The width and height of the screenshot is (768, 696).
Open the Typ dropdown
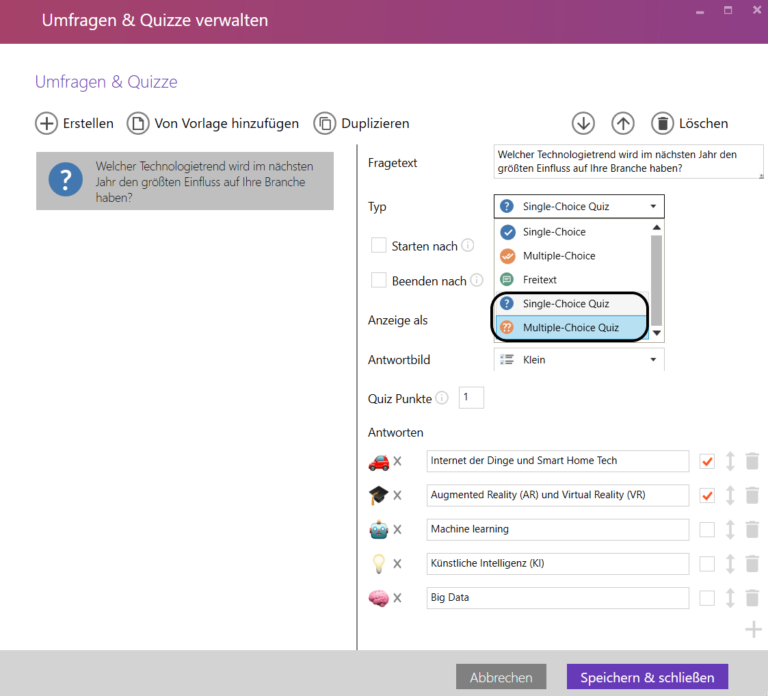point(578,207)
